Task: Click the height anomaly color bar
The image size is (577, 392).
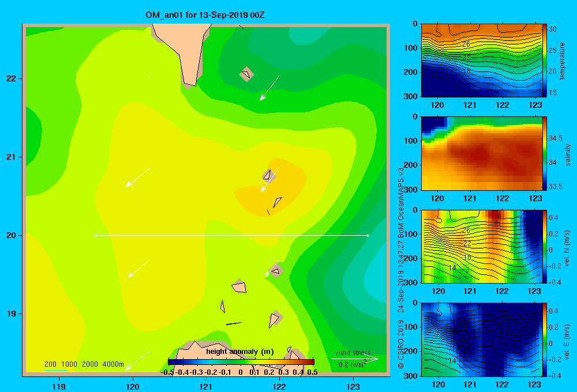Action: pos(241,362)
